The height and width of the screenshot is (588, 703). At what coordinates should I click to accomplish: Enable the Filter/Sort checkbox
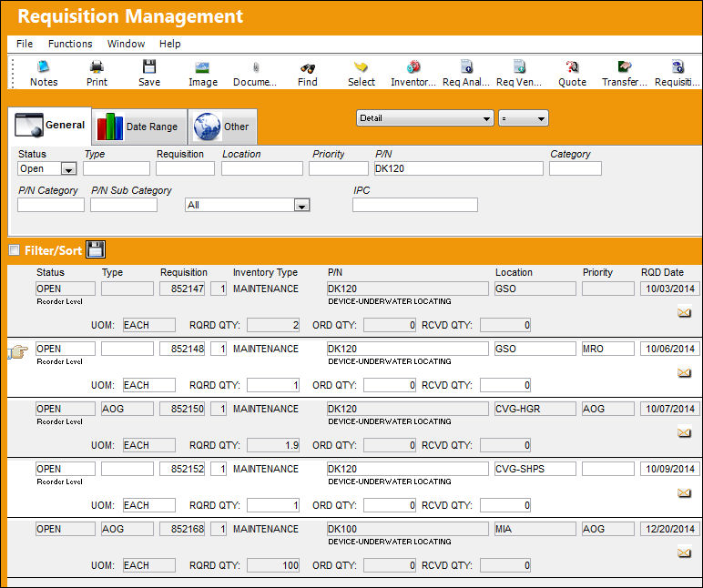(x=15, y=249)
